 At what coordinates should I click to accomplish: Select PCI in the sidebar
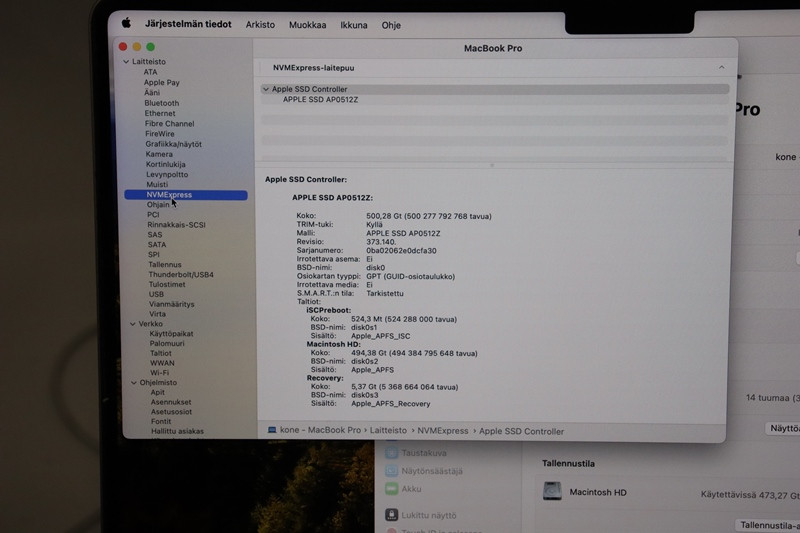point(153,215)
